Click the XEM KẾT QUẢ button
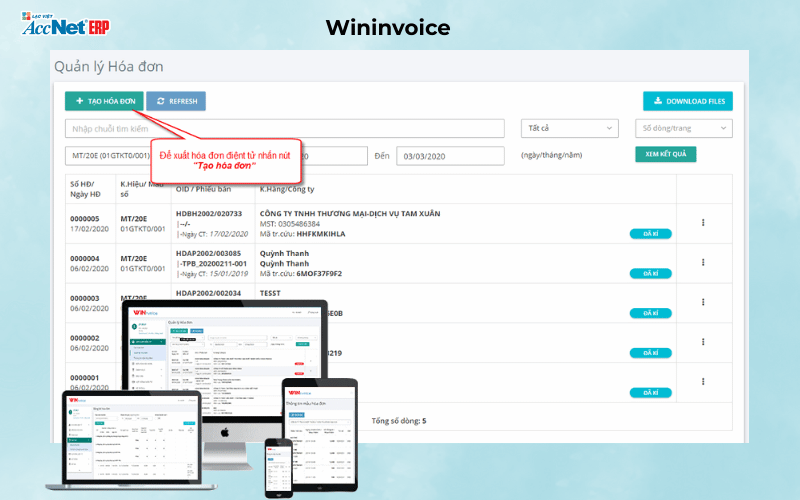The width and height of the screenshot is (800, 500). pos(665,154)
